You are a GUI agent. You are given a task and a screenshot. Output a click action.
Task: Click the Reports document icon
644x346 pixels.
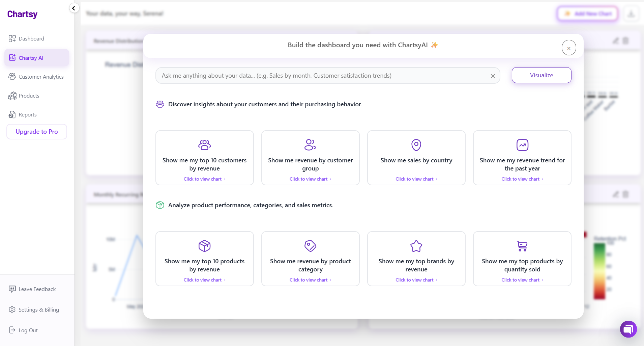[x=12, y=115]
